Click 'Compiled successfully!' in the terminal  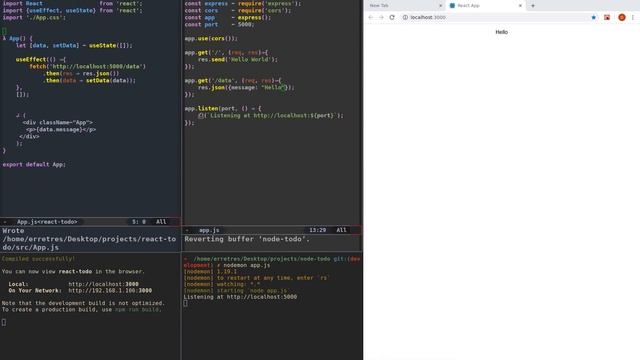38,259
